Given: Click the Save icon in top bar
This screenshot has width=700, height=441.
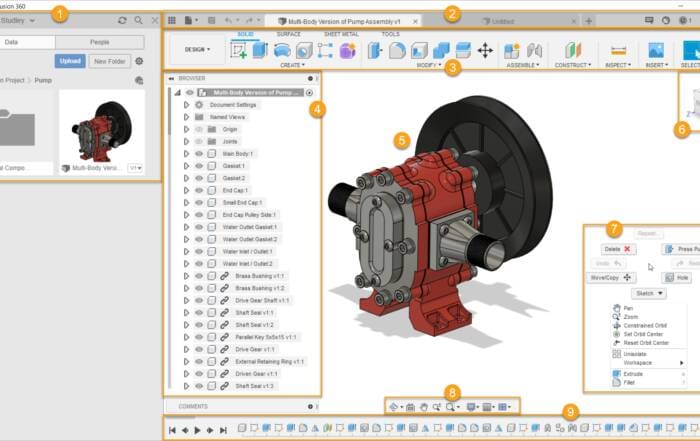Looking at the screenshot, I should click(x=212, y=21).
